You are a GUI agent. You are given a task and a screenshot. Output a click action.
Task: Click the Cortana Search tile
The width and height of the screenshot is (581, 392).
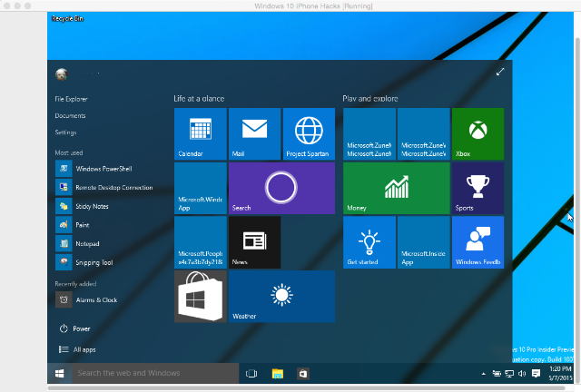[x=281, y=188]
